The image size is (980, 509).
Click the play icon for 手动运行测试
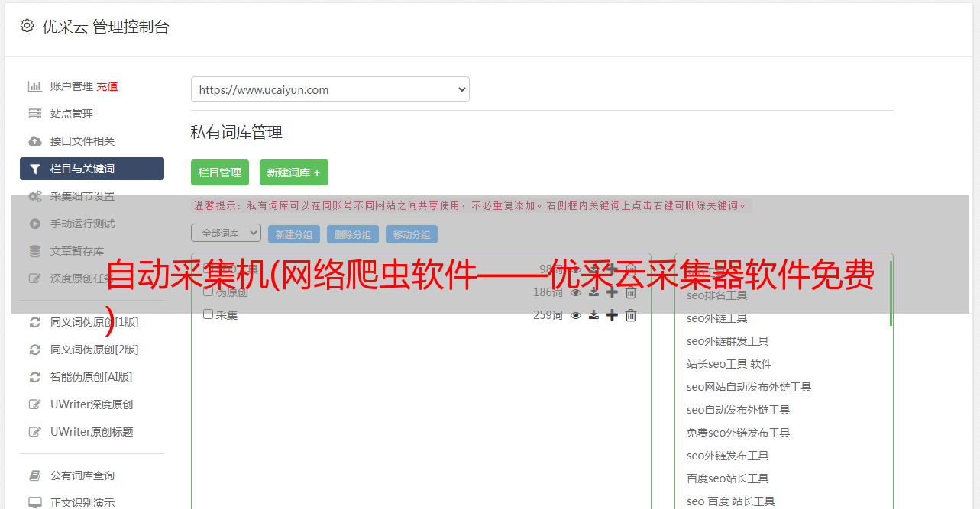point(35,224)
